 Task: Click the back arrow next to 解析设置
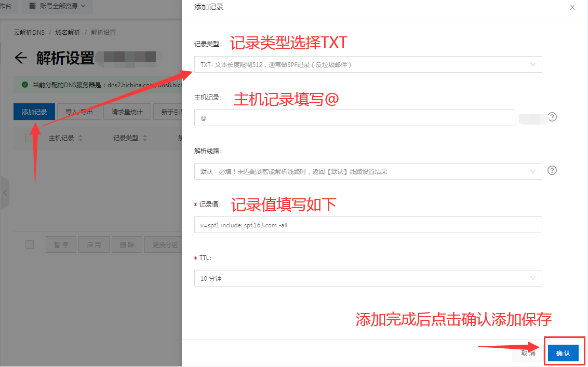[x=20, y=58]
